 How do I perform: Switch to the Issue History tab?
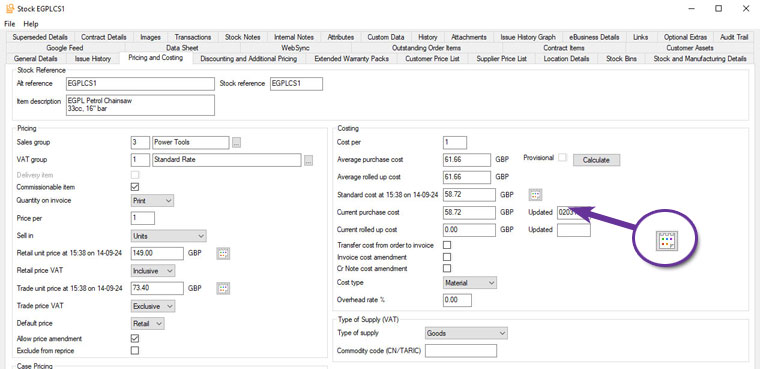click(x=93, y=59)
